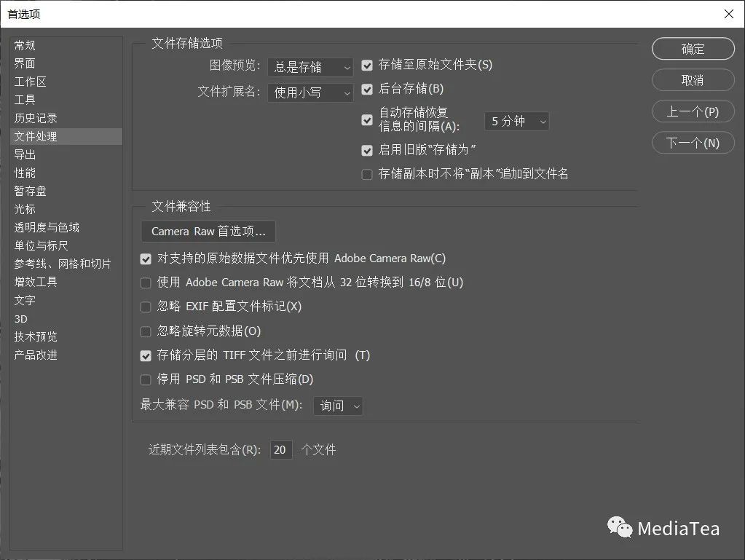745x560 pixels.
Task: Open the 工具 preferences category
Action: click(x=66, y=100)
